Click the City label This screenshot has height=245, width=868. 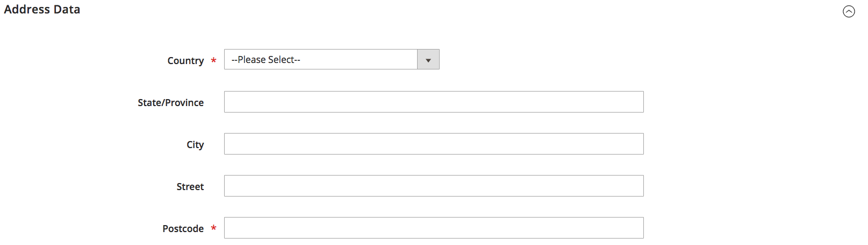[195, 145]
